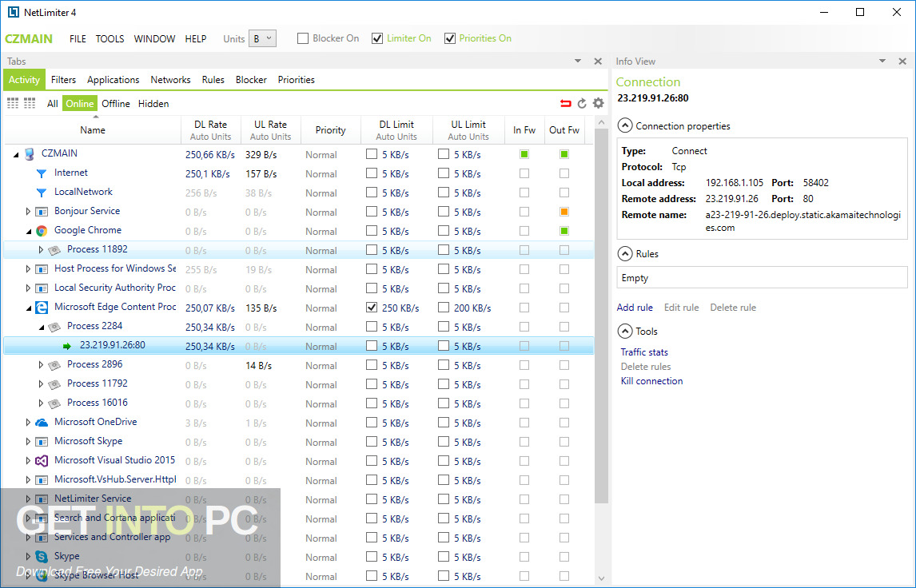Toggle Bonjour Service orange Out Fw indicator
Screen dimensions: 916x588
pos(564,212)
